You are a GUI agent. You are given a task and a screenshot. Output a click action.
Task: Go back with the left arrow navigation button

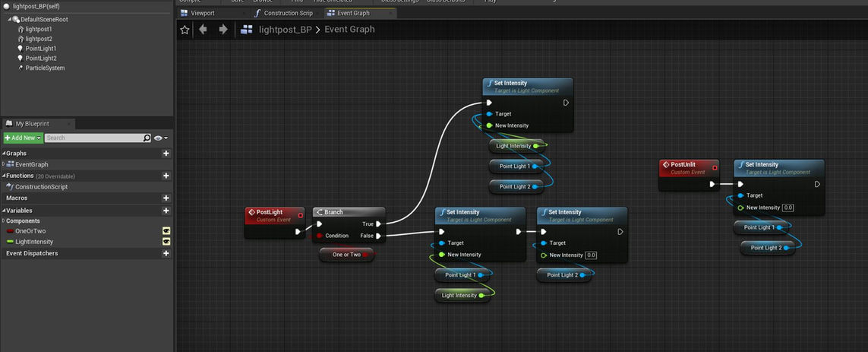(204, 30)
